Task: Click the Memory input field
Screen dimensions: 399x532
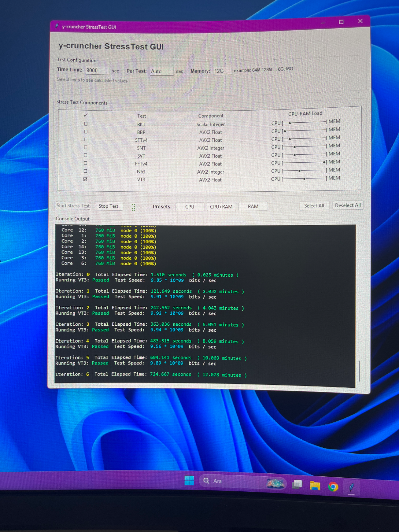Action: pyautogui.click(x=222, y=71)
